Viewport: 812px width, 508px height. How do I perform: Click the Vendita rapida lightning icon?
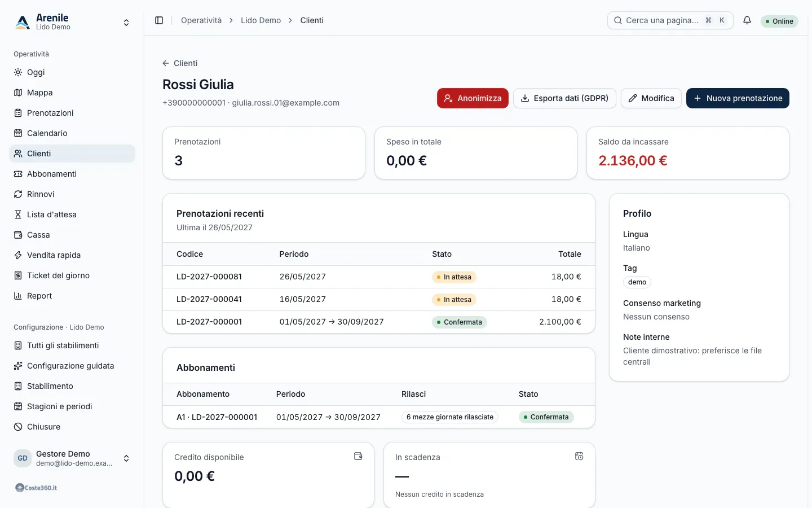(x=18, y=255)
